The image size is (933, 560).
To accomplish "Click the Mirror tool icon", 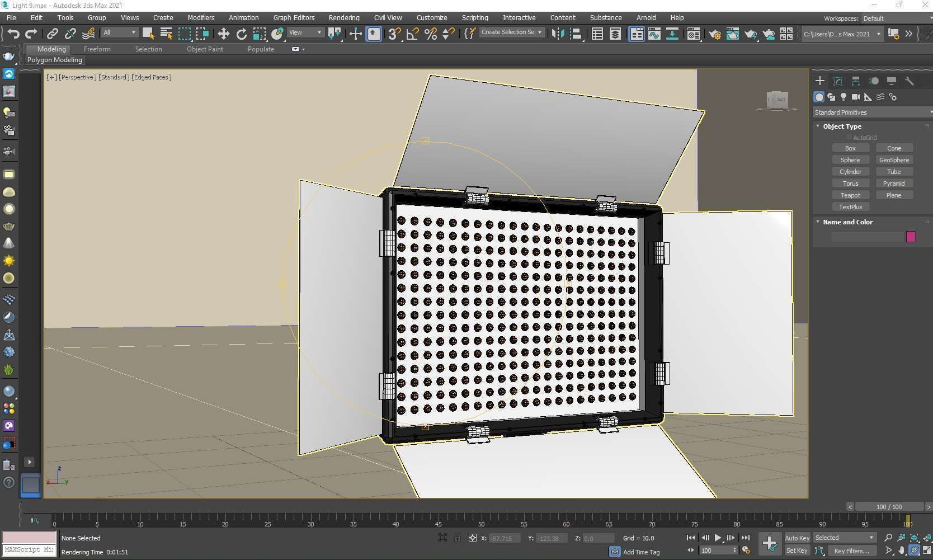I will pyautogui.click(x=558, y=34).
